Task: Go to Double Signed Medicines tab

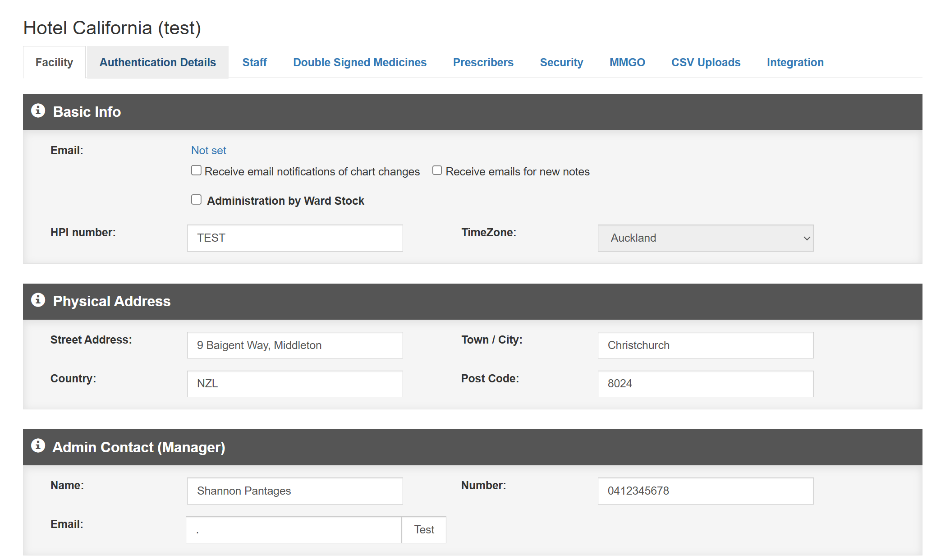Action: 359,62
